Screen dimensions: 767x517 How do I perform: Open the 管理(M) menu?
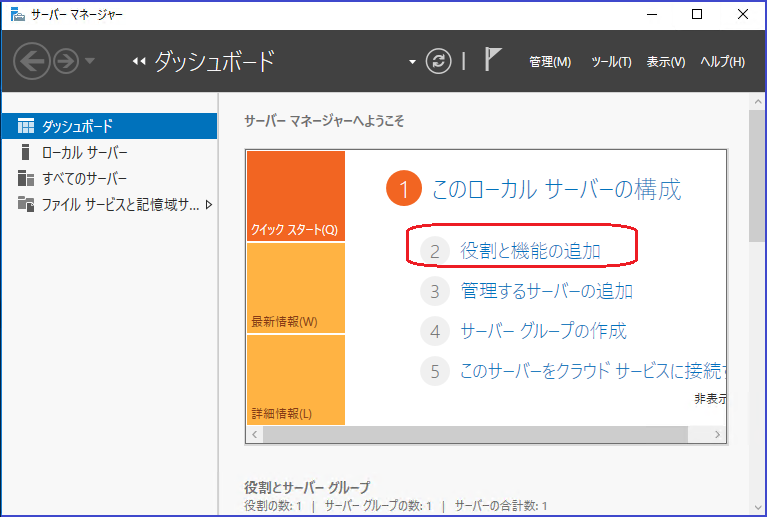coord(550,62)
